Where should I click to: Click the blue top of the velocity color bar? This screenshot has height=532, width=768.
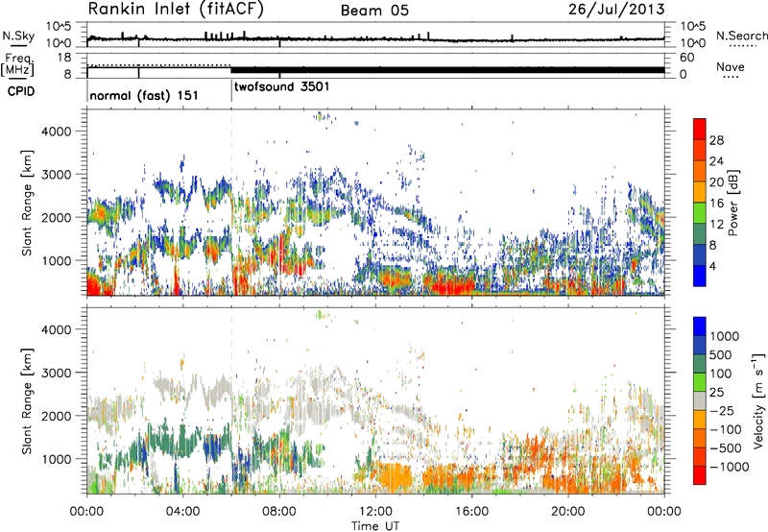click(700, 326)
